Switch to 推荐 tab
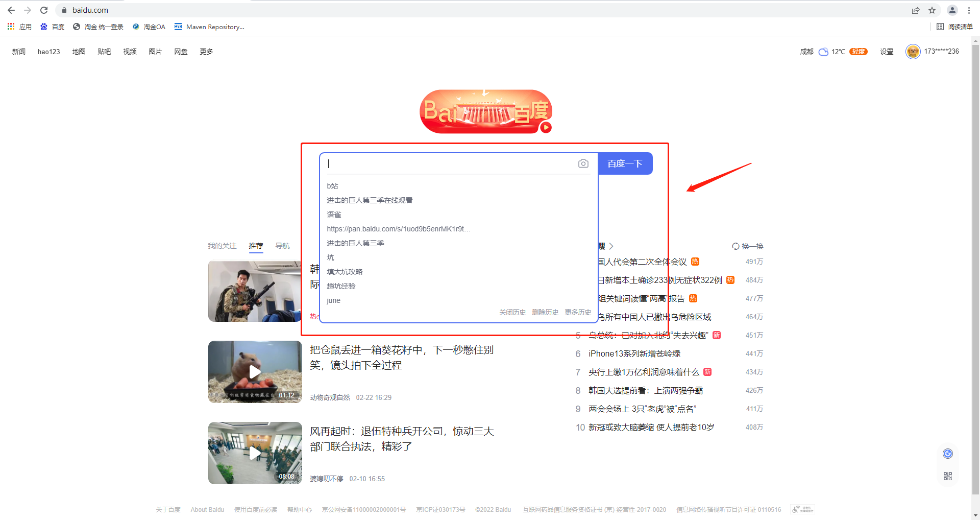This screenshot has width=980, height=520. (x=256, y=246)
